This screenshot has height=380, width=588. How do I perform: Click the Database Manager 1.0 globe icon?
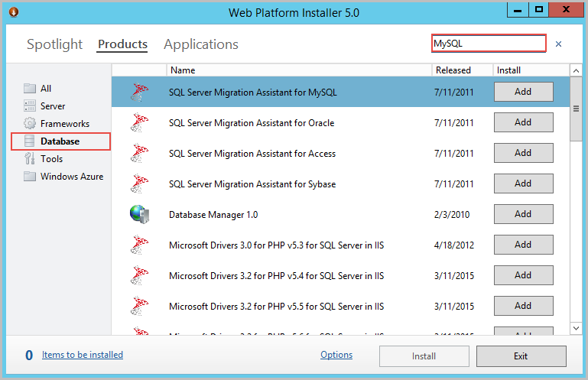[138, 215]
